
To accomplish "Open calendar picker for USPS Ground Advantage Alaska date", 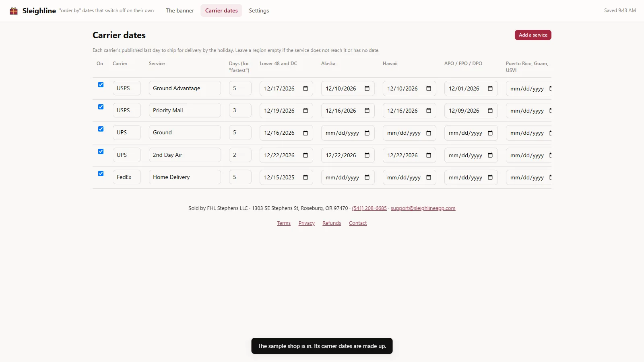I will tap(367, 88).
